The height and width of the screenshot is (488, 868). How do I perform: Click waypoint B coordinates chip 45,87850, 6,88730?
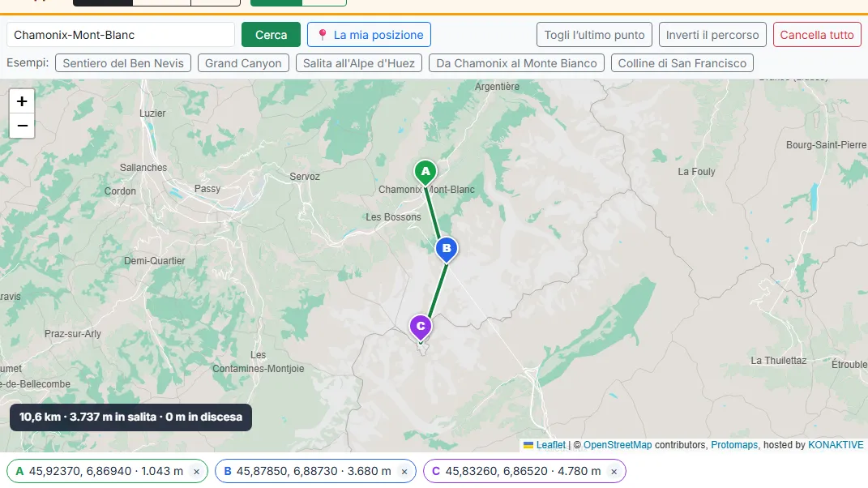(x=314, y=472)
